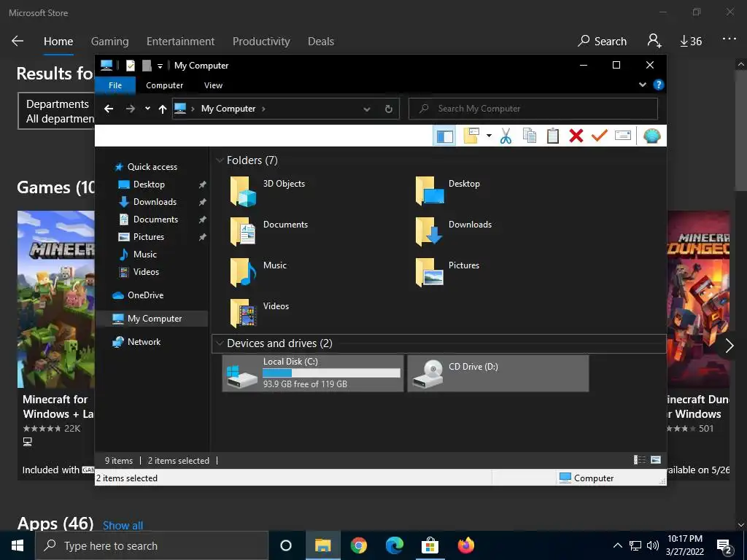Click Windows Start button
This screenshot has height=560, width=747.
pyautogui.click(x=18, y=545)
